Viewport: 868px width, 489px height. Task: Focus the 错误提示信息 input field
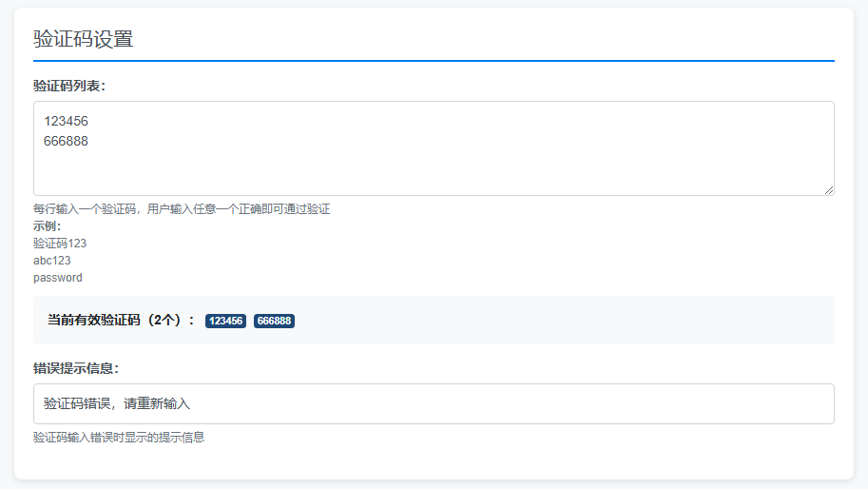tap(434, 403)
